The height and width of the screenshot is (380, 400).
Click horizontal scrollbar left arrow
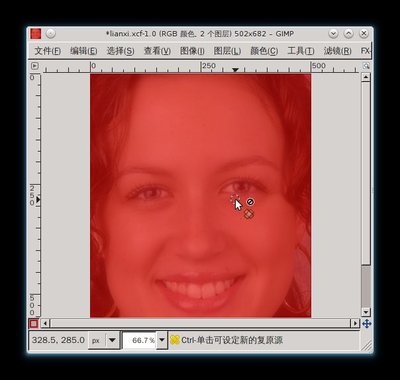coord(45,323)
